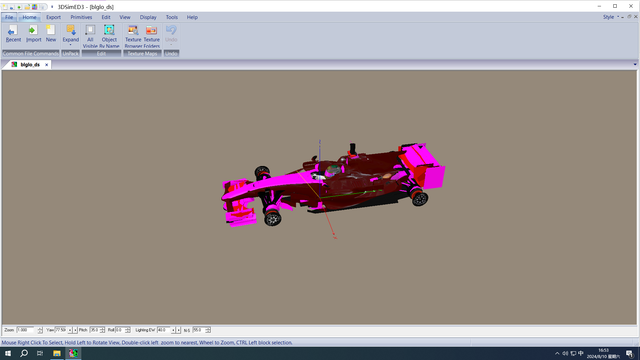The image size is (640, 360).
Task: Click the Lighting N-S value field
Action: click(x=199, y=330)
